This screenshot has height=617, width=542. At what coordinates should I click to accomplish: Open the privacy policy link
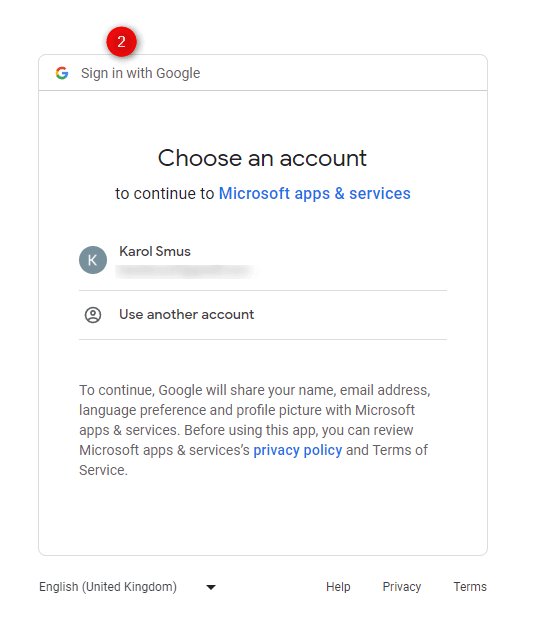tap(298, 450)
